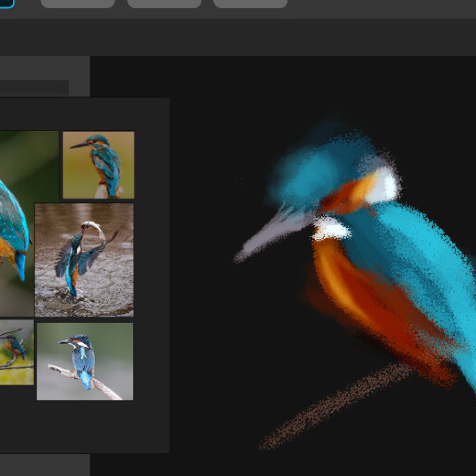Click the small kingfisher-on-twig photo at bottom left

pos(16,352)
